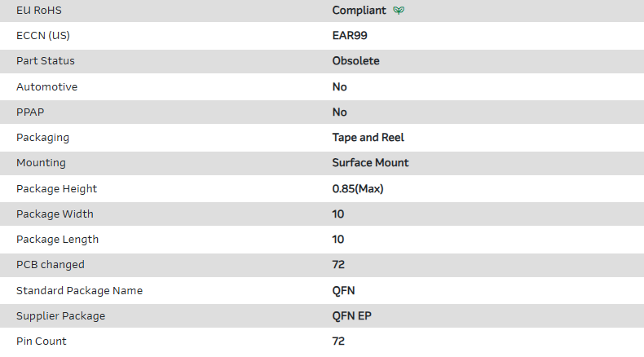Click the 'Compliant' value text
Image resolution: width=644 pixels, height=357 pixels.
(359, 11)
